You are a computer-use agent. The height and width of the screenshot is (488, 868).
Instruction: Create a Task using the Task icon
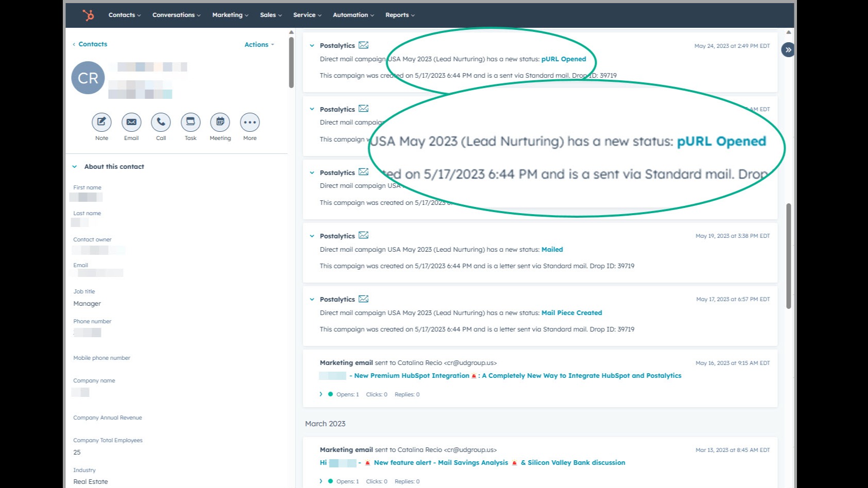[190, 123]
